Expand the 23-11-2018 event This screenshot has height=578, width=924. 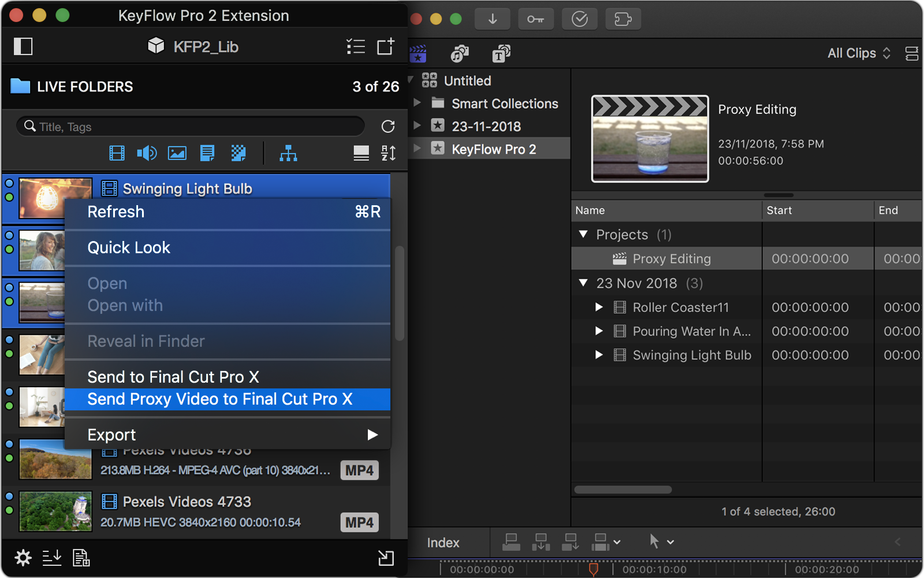coord(417,125)
